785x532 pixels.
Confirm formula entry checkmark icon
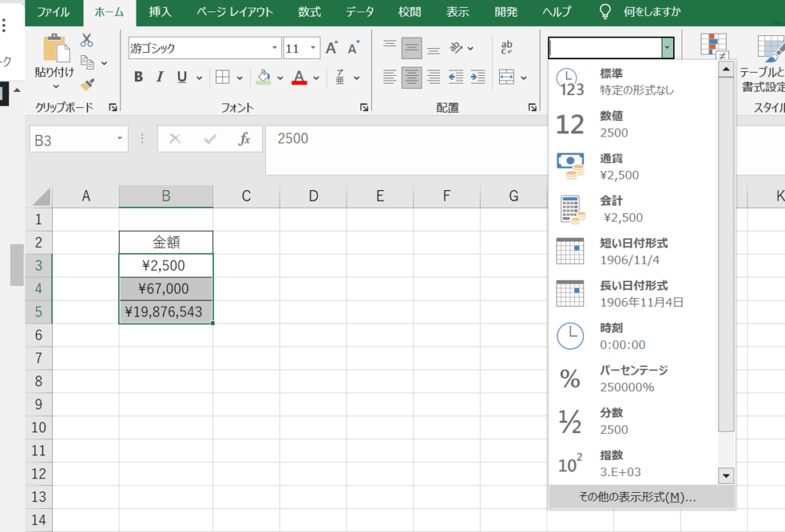coord(210,139)
